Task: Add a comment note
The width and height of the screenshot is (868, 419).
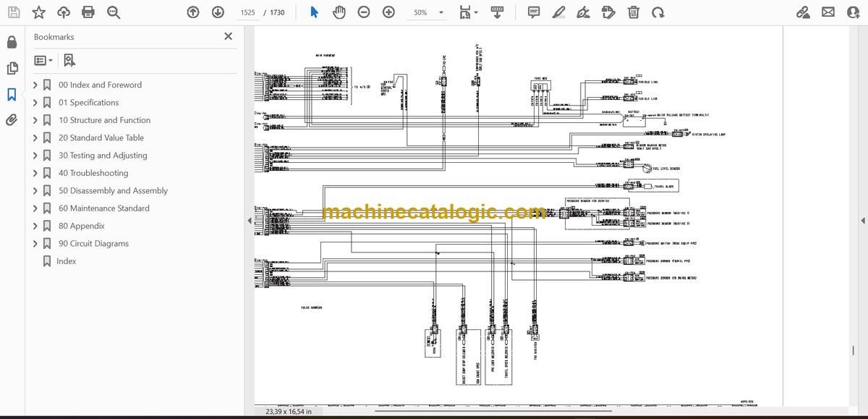Action: [x=534, y=12]
